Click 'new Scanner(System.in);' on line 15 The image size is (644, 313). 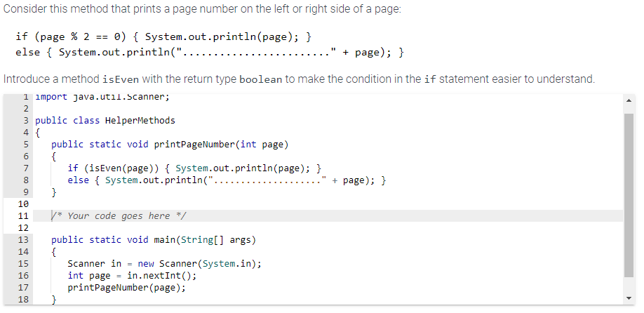pyautogui.click(x=200, y=264)
